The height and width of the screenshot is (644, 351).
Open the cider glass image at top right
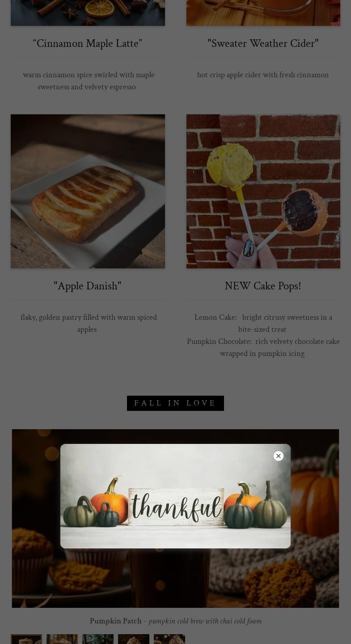(263, 13)
